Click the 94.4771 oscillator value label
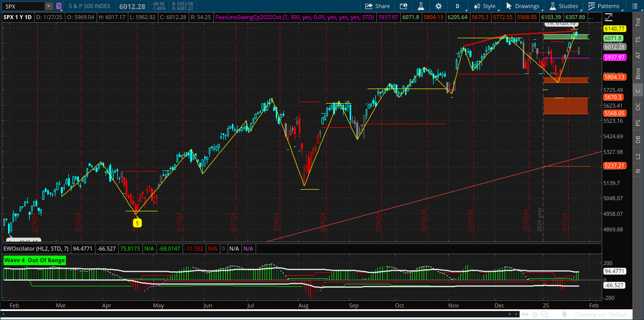Image resolution: width=644 pixels, height=320 pixels. click(613, 272)
